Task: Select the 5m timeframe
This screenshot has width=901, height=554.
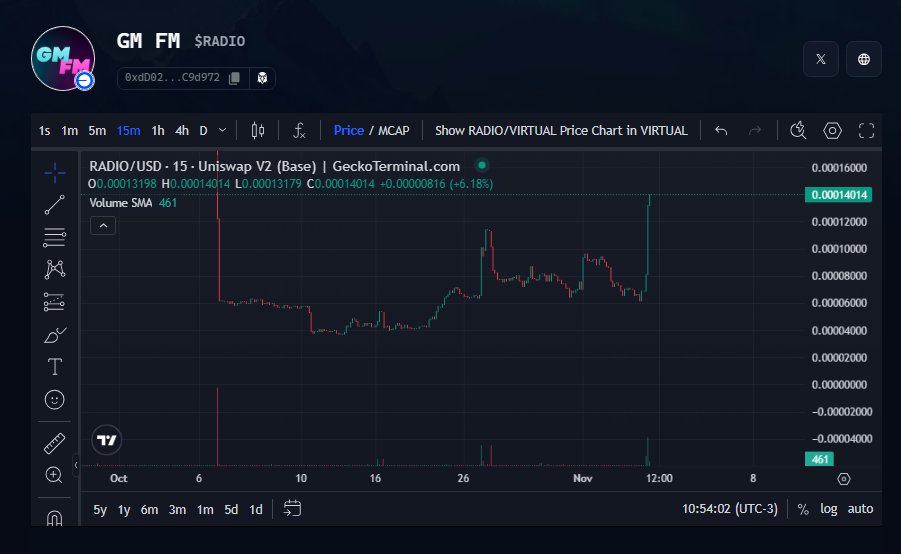Action: point(97,131)
